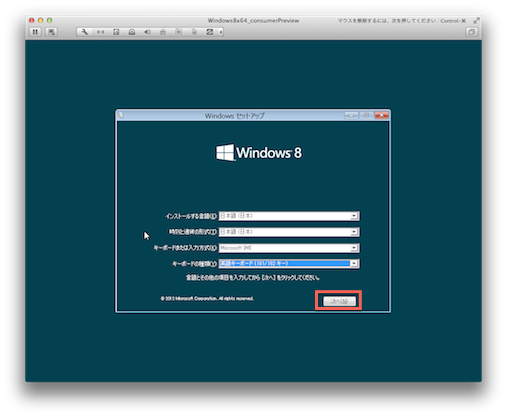
Task: Click the floppy disk icon in the toolbar
Action: tap(116, 32)
